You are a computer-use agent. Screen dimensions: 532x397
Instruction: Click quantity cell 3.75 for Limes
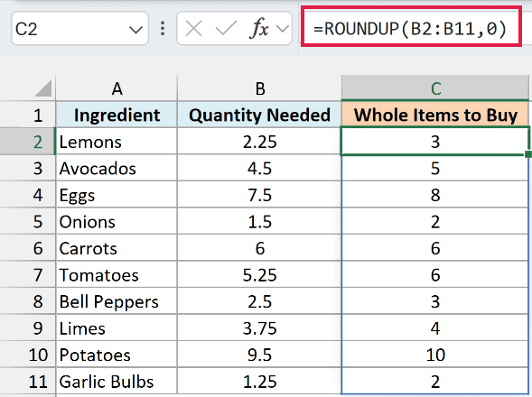coord(259,328)
